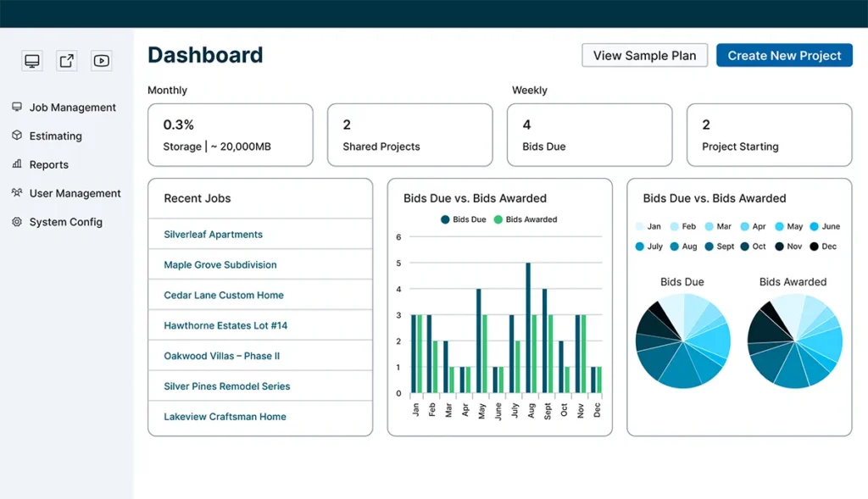Image resolution: width=868 pixels, height=499 pixels.
Task: Click the Estimating cube icon
Action: [x=17, y=136]
